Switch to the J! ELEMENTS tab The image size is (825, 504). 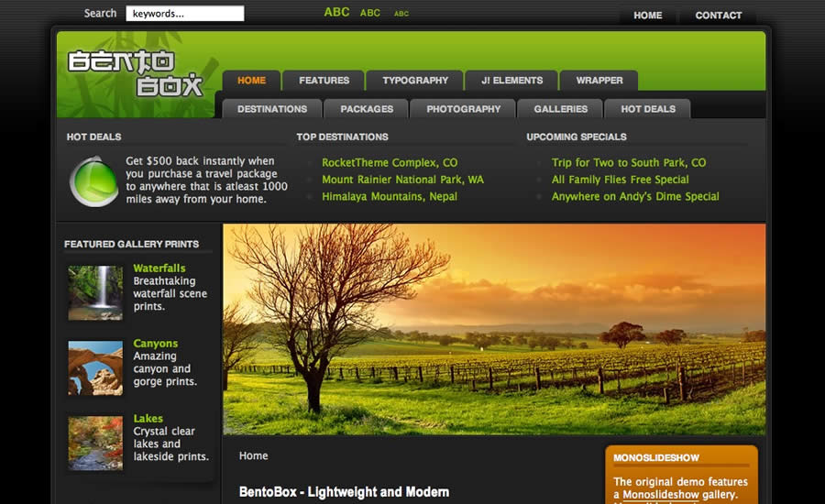pos(511,81)
